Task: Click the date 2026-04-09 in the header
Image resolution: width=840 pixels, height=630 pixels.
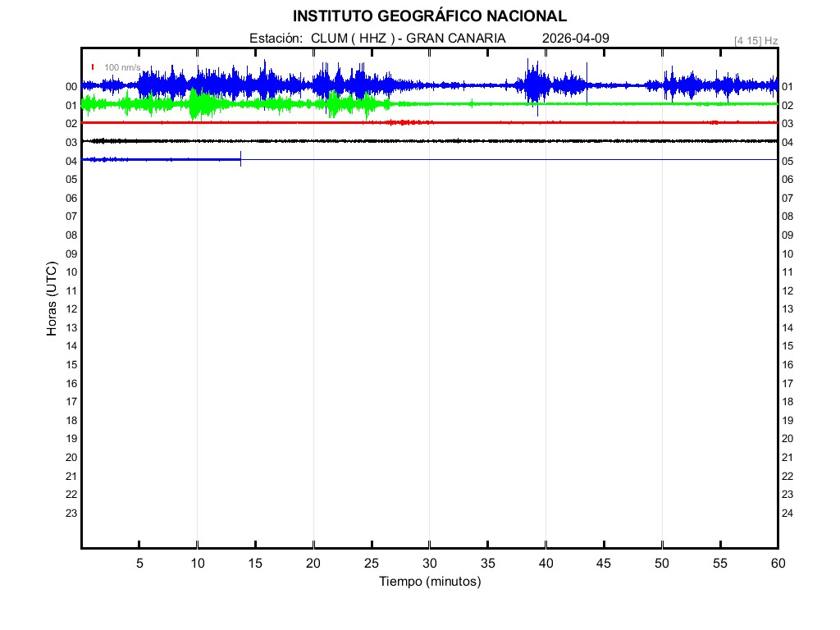Action: tap(575, 39)
